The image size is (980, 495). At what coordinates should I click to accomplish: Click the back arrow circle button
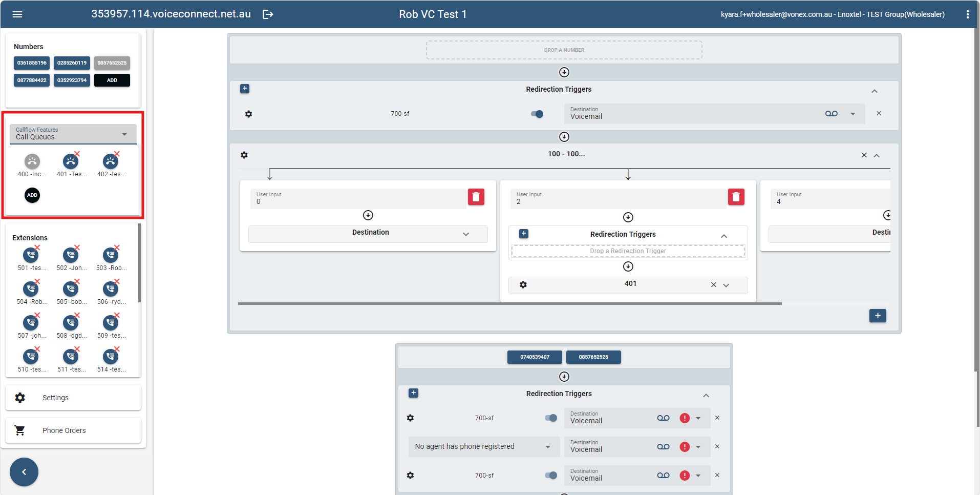pos(24,471)
